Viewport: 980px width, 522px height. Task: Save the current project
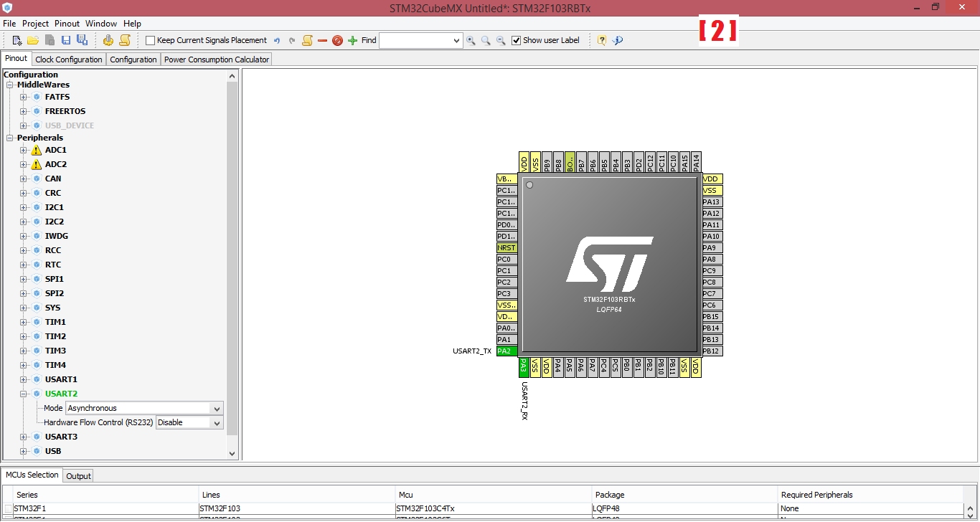[x=65, y=40]
